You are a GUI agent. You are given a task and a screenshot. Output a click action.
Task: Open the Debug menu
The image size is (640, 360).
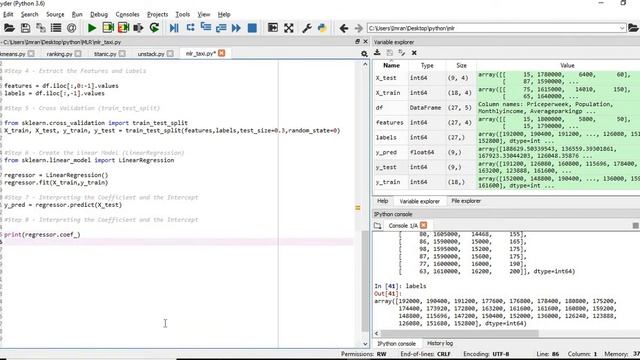coord(99,14)
